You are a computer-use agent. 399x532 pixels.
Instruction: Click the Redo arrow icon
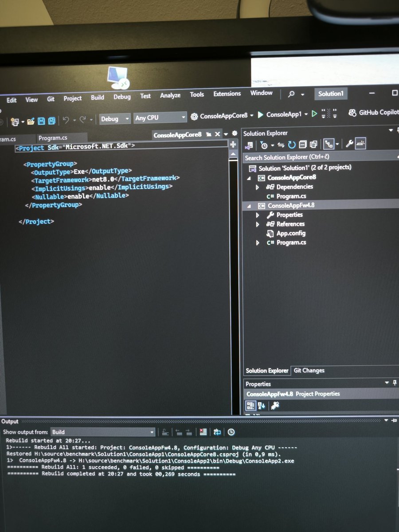coord(82,120)
